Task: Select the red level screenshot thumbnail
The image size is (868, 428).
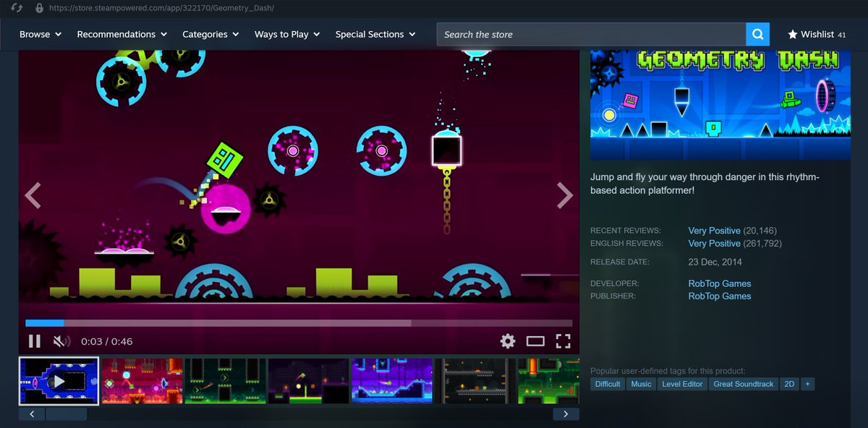Action: [142, 381]
